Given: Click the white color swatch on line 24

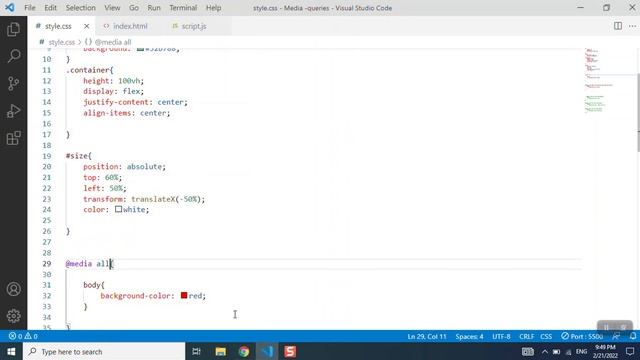Looking at the screenshot, I should pyautogui.click(x=118, y=209).
